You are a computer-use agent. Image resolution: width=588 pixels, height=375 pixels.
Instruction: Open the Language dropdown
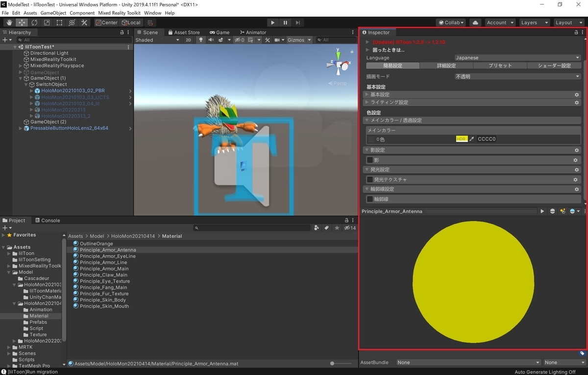[517, 58]
